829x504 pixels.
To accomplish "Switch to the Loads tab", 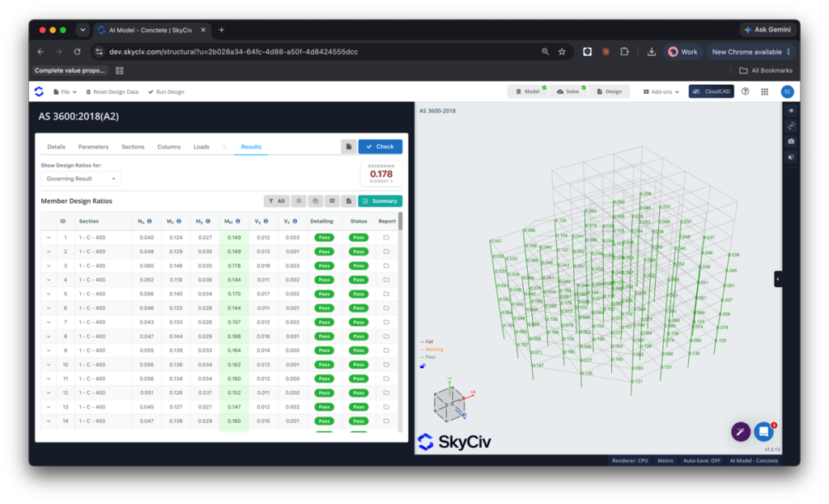I will 202,147.
